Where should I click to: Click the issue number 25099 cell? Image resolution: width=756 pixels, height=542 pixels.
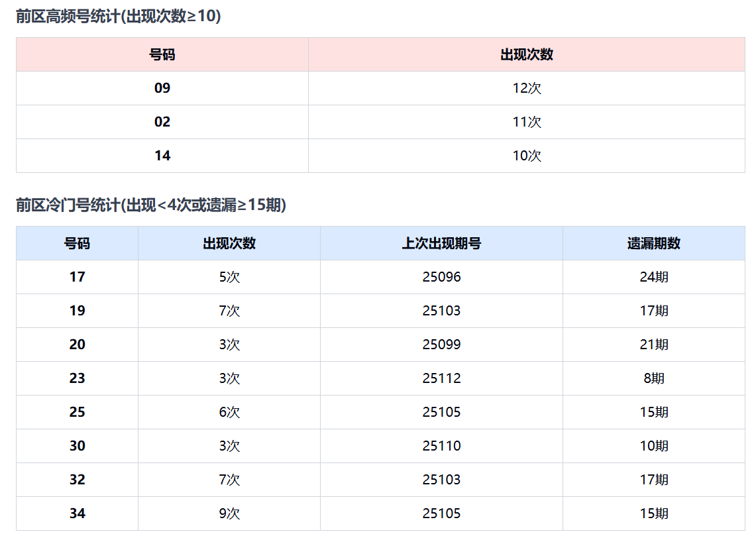point(441,345)
